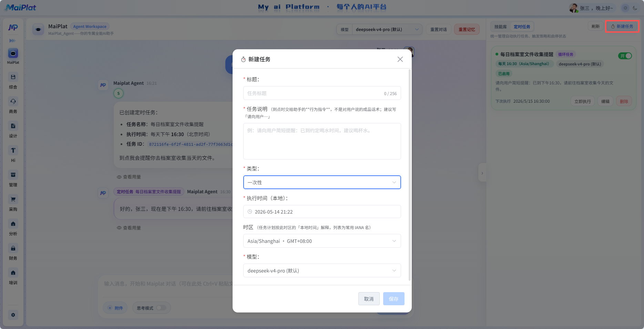
Task: Click 循环任务 tag on task card
Action: coord(565,54)
